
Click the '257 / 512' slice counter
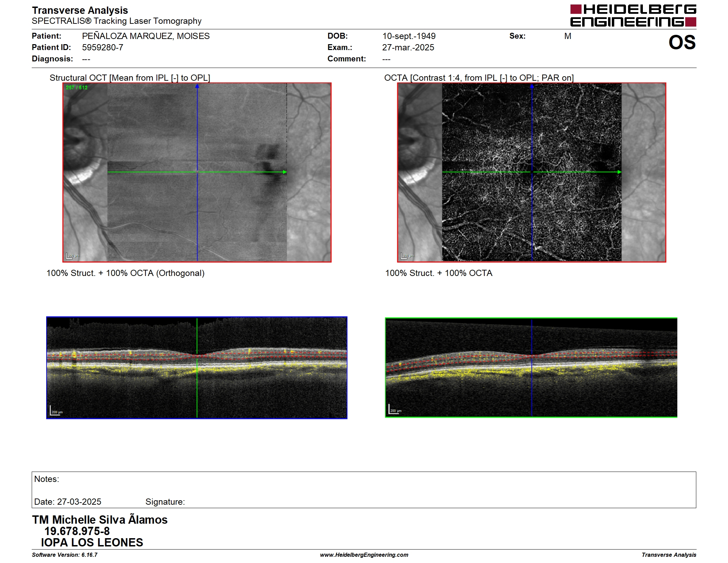point(77,88)
